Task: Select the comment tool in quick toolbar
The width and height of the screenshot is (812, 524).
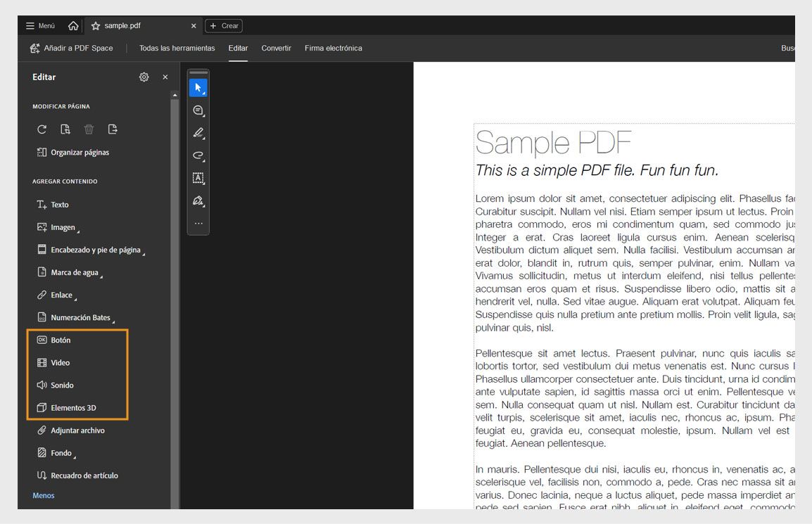Action: coord(198,110)
